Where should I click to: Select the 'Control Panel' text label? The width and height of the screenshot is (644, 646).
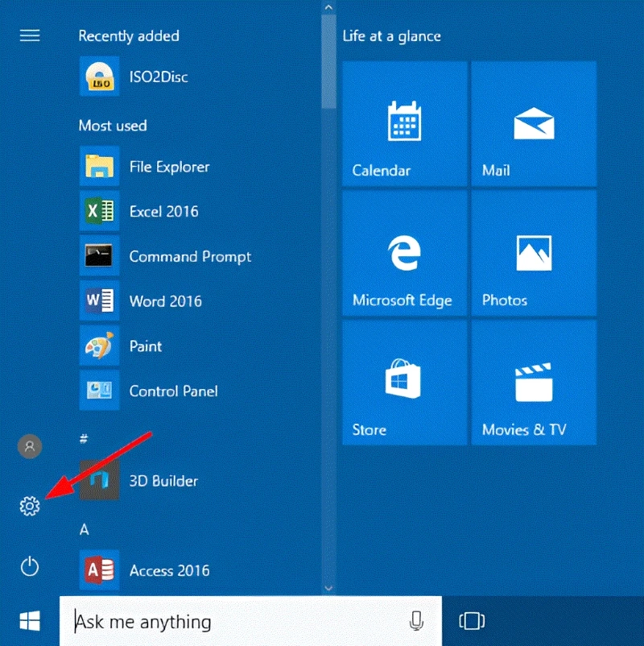173,391
